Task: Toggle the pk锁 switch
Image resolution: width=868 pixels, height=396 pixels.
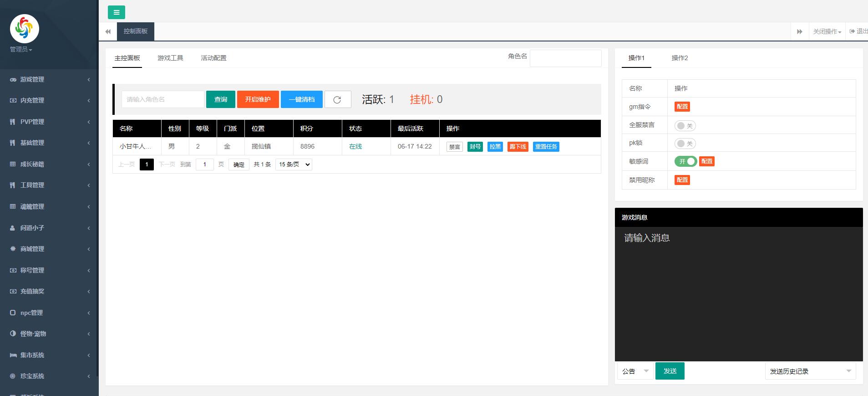Action: (685, 144)
